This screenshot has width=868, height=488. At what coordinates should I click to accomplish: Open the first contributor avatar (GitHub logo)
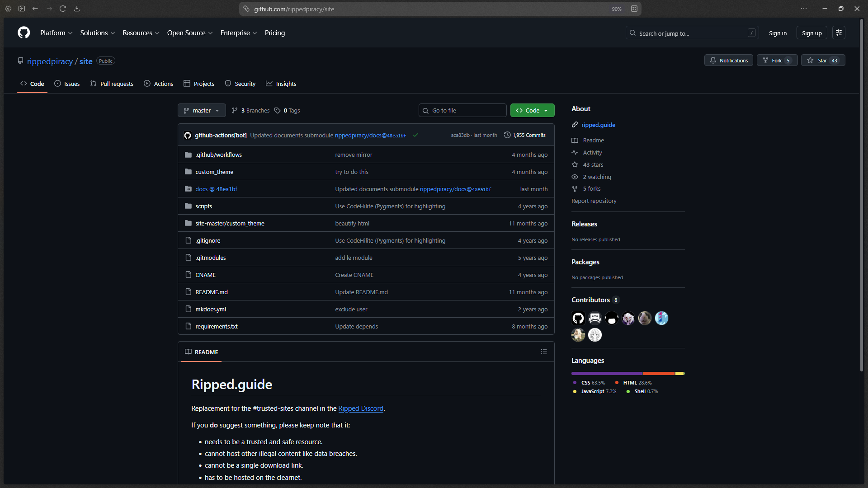578,318
